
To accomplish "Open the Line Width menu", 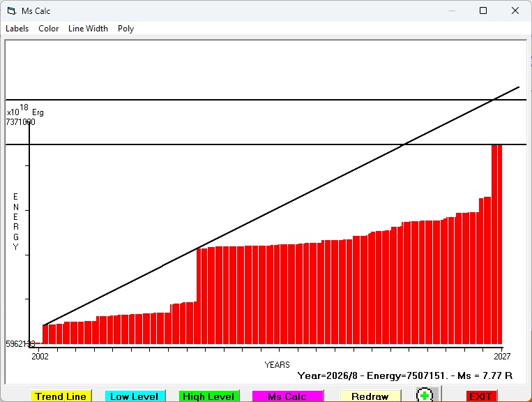I will pos(89,29).
